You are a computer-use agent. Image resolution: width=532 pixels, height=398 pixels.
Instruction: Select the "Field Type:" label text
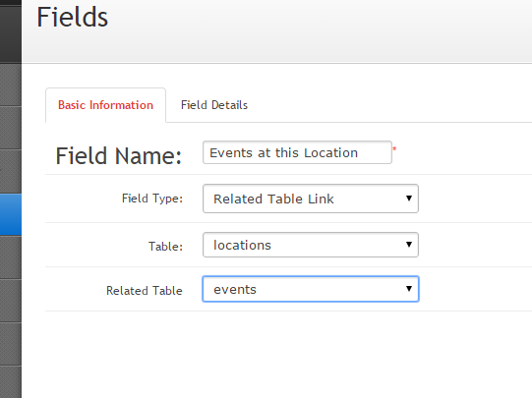152,199
